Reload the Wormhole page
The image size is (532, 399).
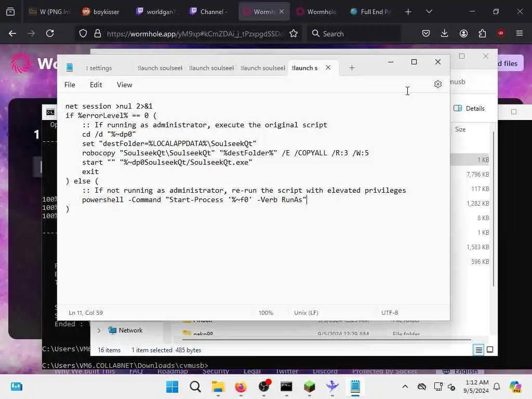coord(50,33)
